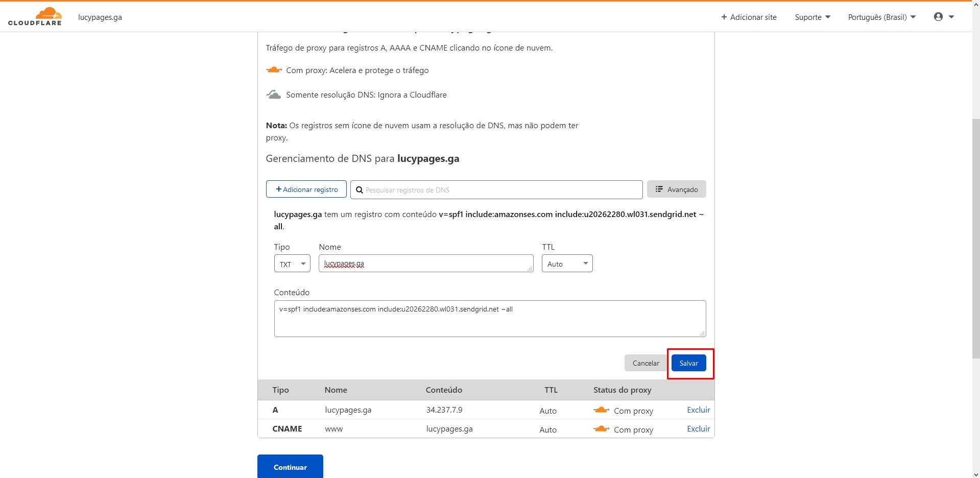Open the user account icon menu
This screenshot has height=478, width=980.
pyautogui.click(x=938, y=17)
